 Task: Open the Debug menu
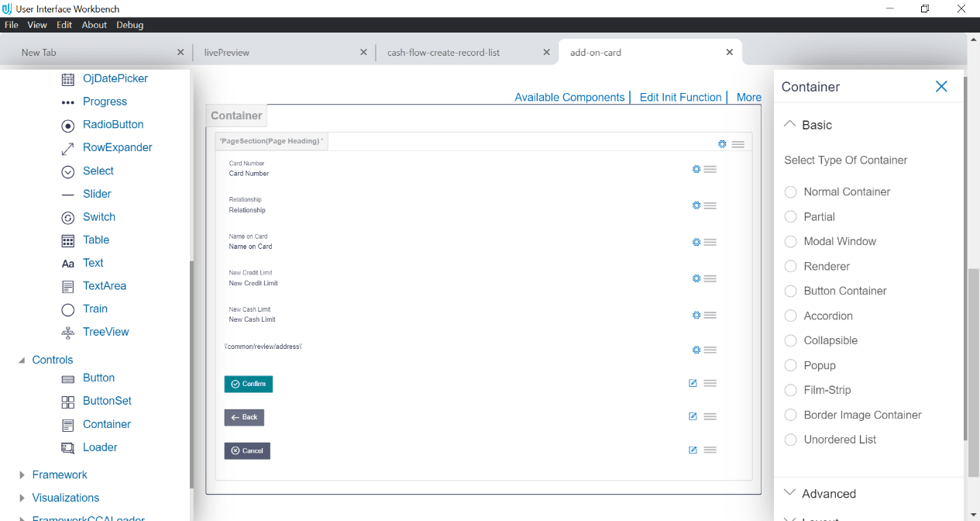point(129,24)
